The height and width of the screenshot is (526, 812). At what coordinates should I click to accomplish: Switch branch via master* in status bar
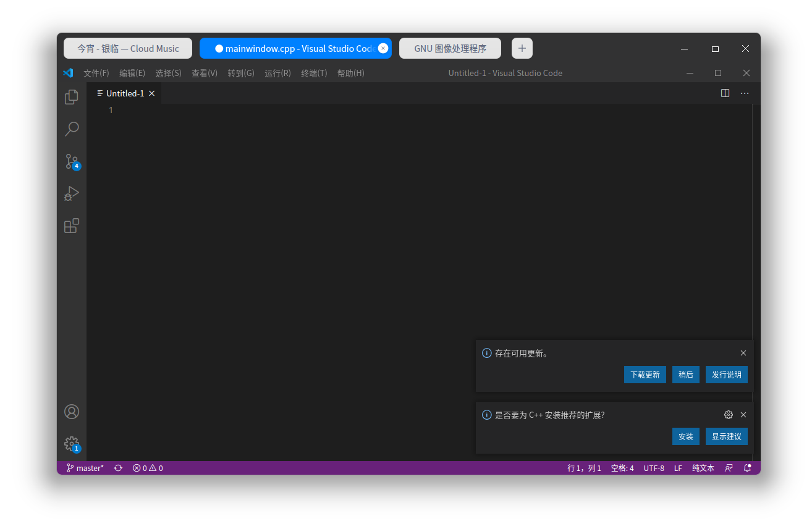85,469
